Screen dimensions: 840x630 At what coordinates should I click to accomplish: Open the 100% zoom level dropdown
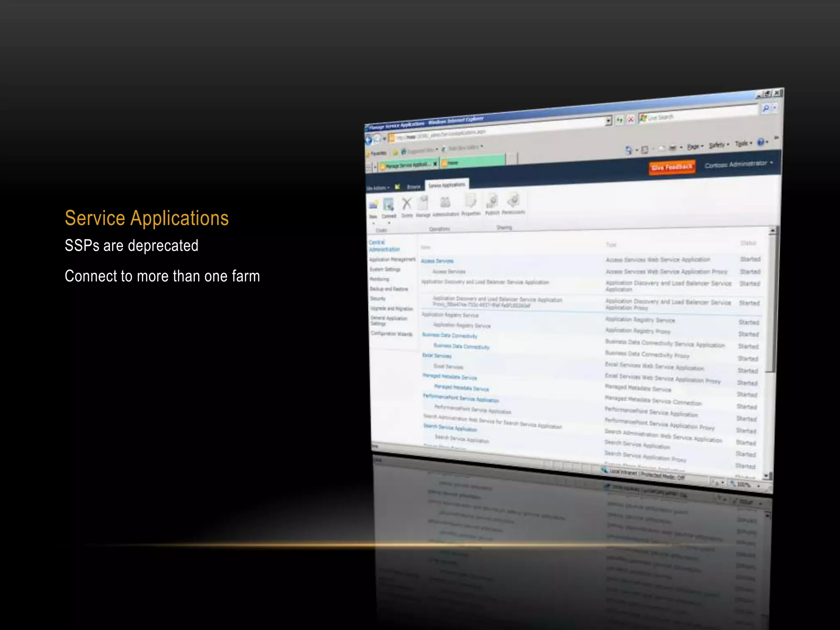758,486
